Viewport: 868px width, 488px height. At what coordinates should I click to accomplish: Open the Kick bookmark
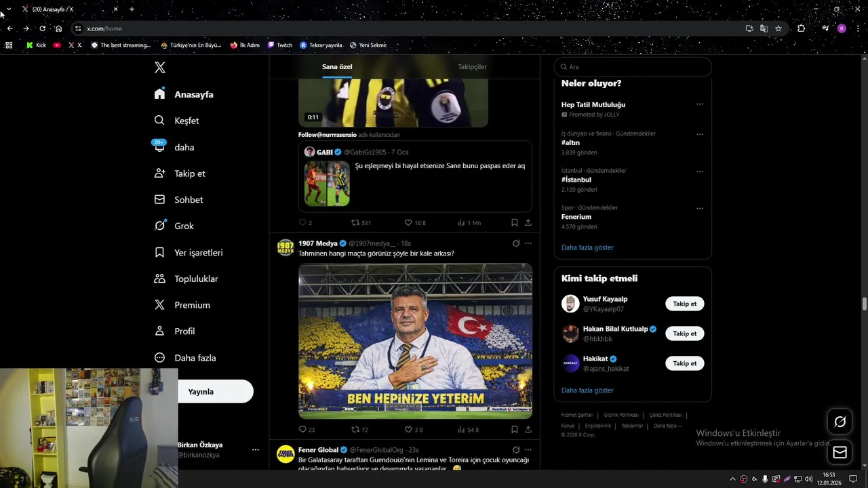click(36, 45)
